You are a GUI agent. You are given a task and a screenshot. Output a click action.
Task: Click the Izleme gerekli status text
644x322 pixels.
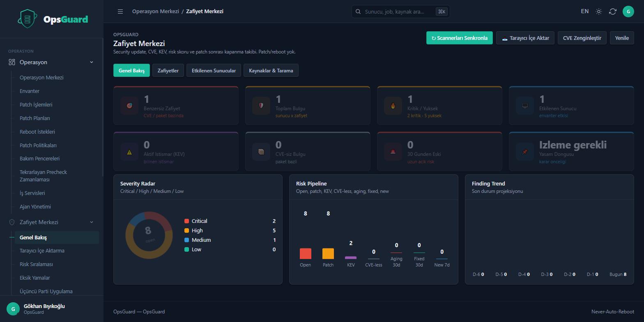click(573, 145)
